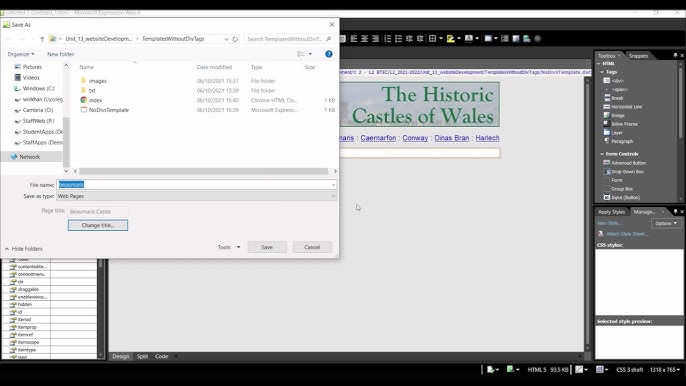Click the decrease indent toolbar icon
This screenshot has width=686, height=386.
point(409,39)
